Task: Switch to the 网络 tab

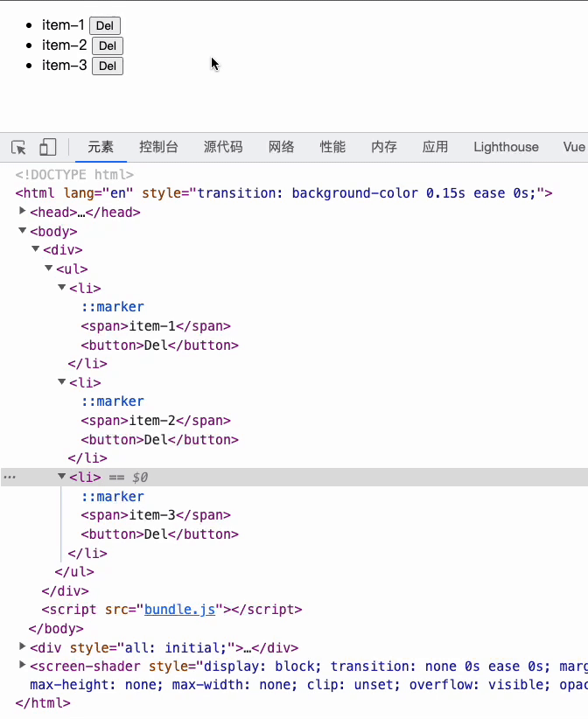Action: (281, 147)
